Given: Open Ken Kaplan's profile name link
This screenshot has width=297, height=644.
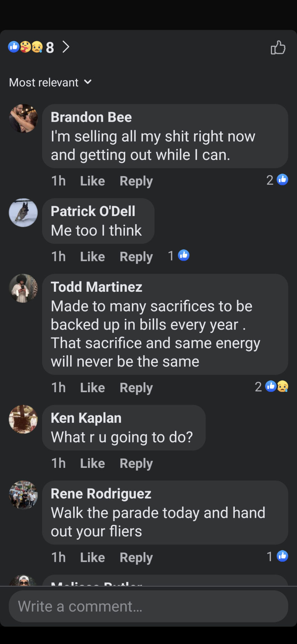Looking at the screenshot, I should coord(86,418).
